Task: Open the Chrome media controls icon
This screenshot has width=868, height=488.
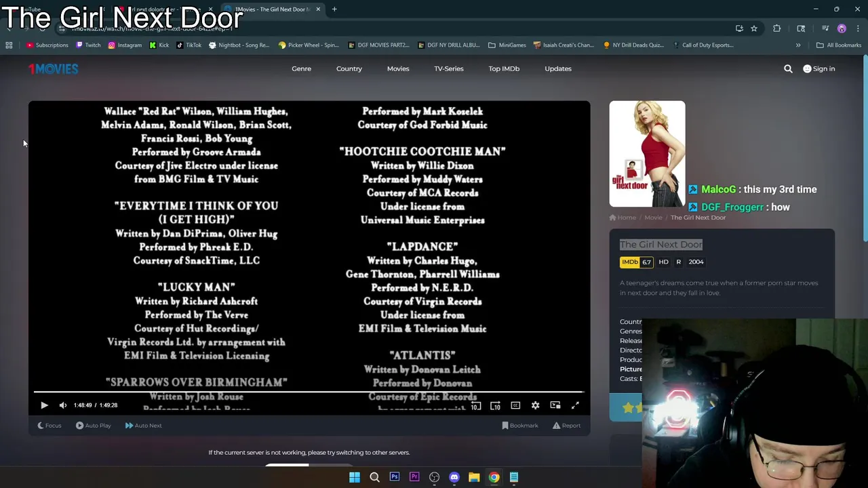Action: [825, 28]
